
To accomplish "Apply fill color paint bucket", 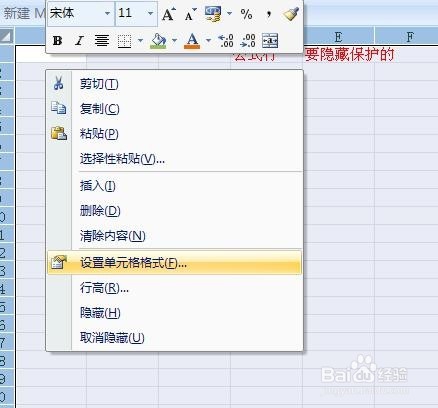I will [x=158, y=41].
